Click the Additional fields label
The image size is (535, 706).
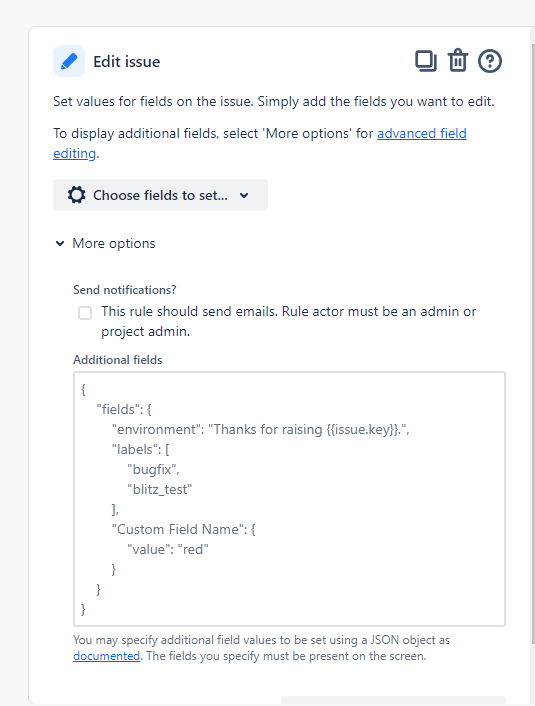point(118,360)
